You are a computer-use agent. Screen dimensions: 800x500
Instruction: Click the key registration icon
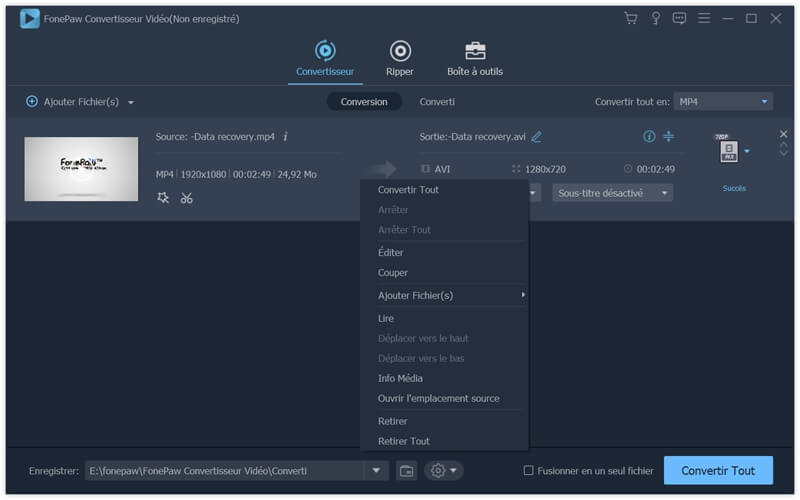[x=656, y=19]
